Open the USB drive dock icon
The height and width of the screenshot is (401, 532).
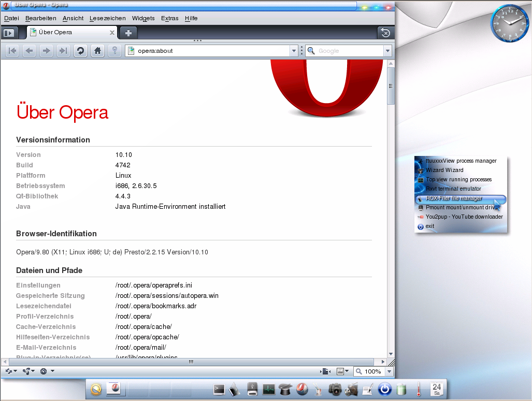252,389
